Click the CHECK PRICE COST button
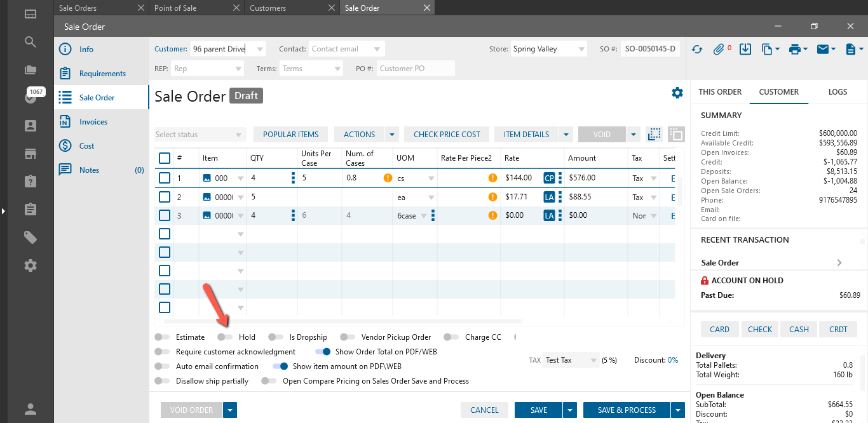This screenshot has height=423, width=868. (x=447, y=135)
